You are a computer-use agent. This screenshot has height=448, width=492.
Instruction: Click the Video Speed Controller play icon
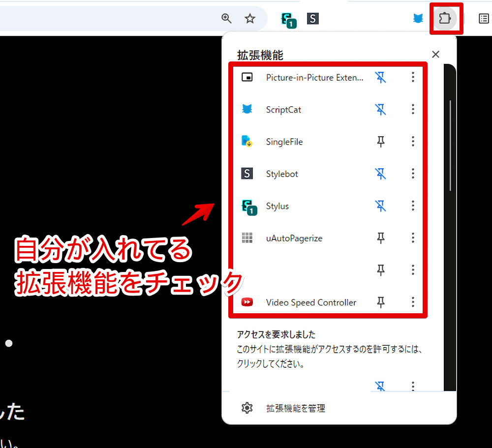click(x=247, y=302)
